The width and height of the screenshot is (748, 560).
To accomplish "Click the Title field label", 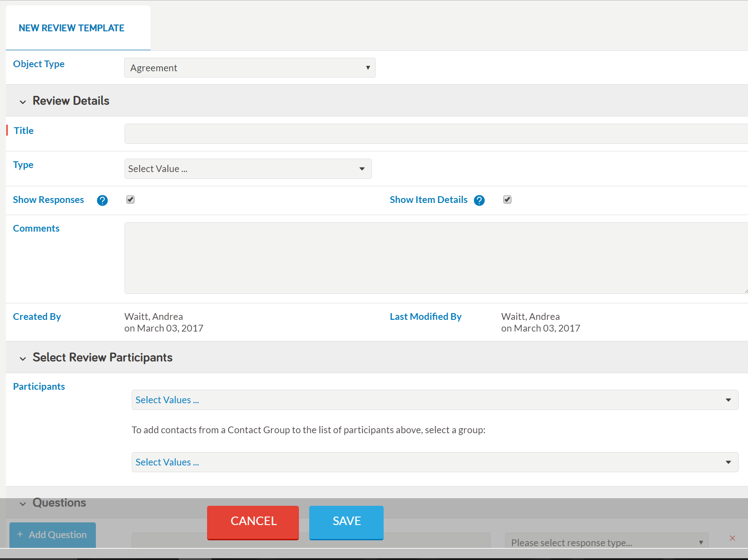I will (24, 131).
